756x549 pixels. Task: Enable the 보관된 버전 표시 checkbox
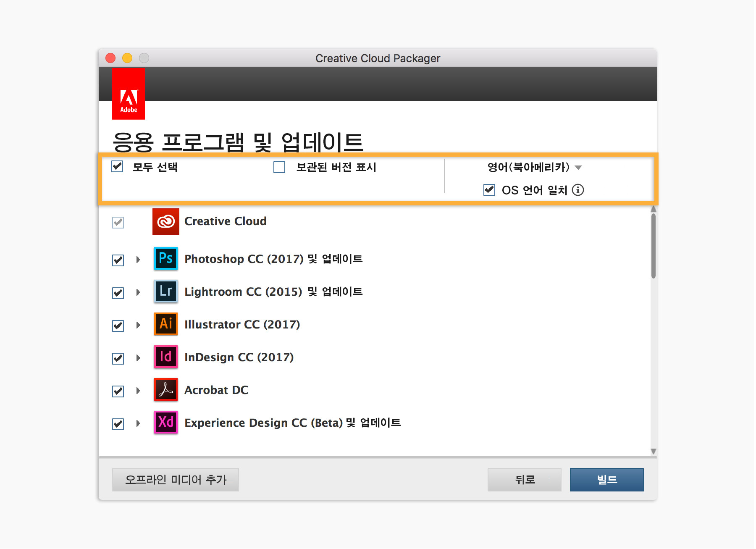tap(279, 167)
